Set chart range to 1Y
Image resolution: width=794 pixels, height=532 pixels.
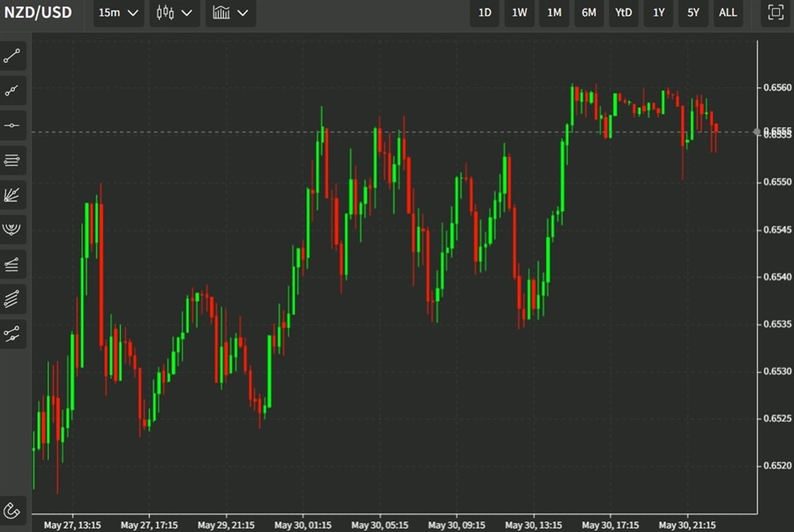pyautogui.click(x=658, y=12)
